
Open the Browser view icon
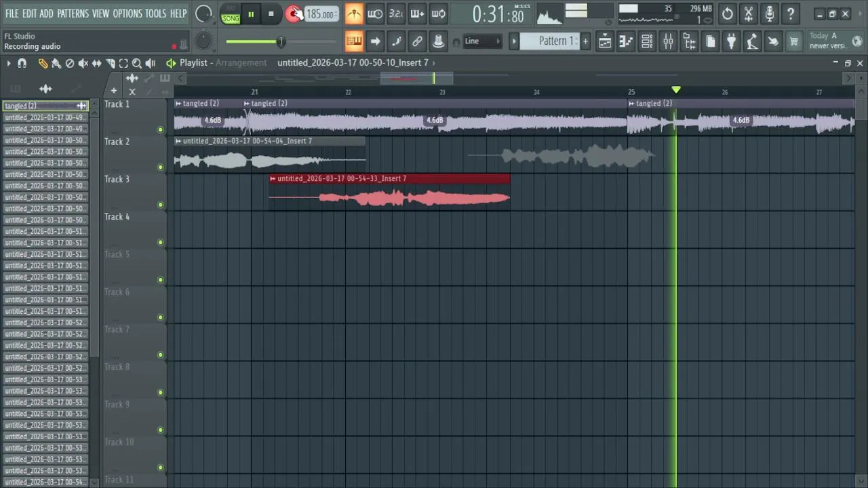point(689,41)
